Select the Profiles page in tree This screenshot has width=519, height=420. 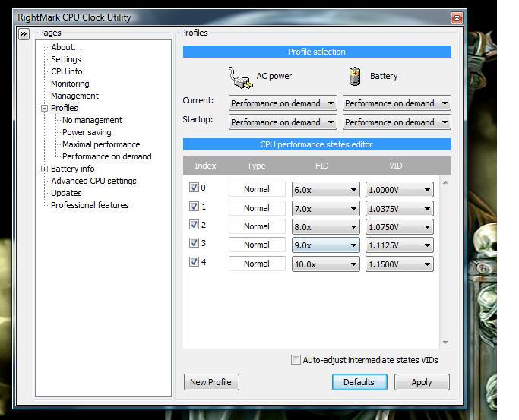click(x=65, y=108)
